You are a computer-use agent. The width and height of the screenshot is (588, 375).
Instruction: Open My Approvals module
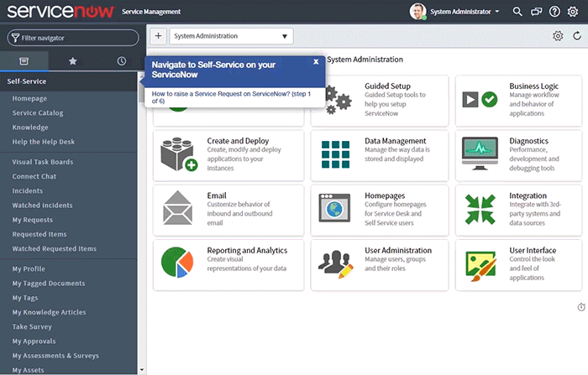click(34, 341)
